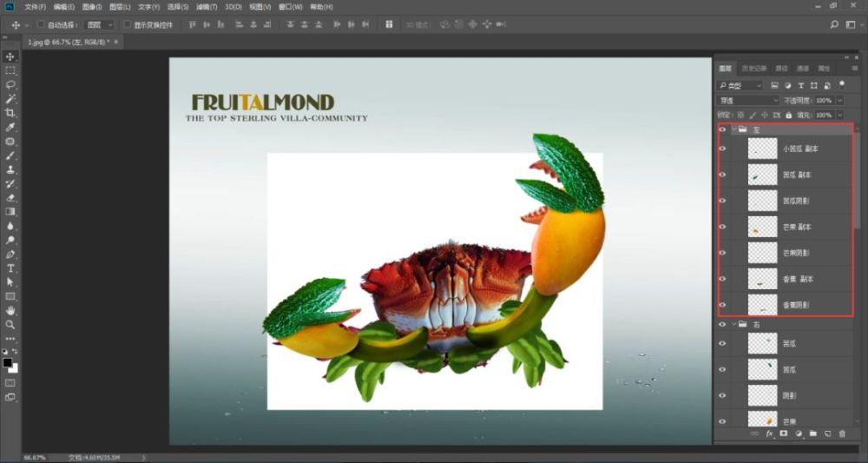Select the Dodge tool
Image resolution: width=868 pixels, height=463 pixels.
[10, 240]
